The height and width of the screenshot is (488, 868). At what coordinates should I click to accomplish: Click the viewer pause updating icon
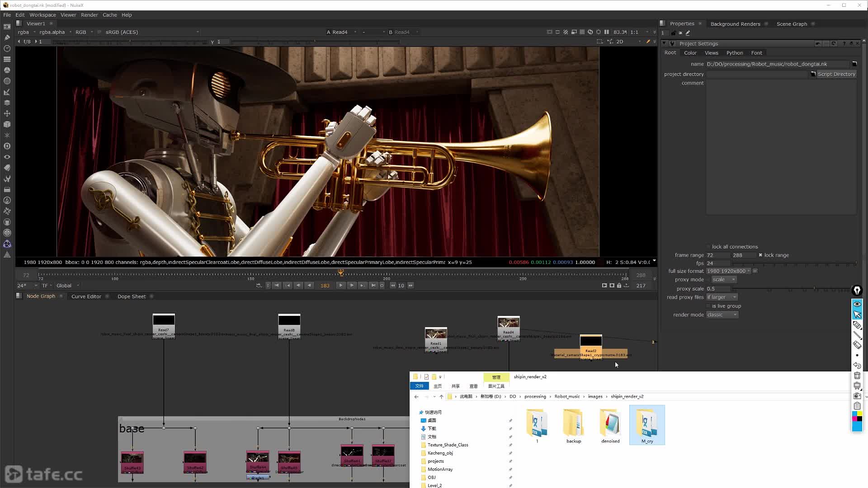(x=607, y=32)
